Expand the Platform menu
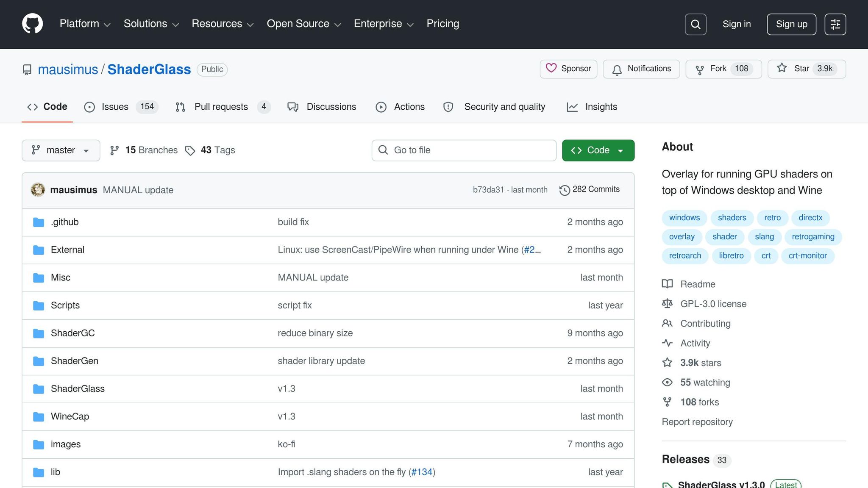Viewport: 868px width, 488px height. pyautogui.click(x=85, y=24)
